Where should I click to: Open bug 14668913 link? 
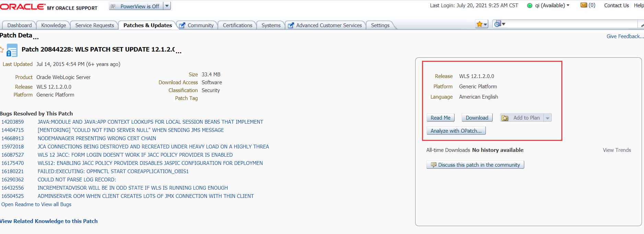point(13,138)
